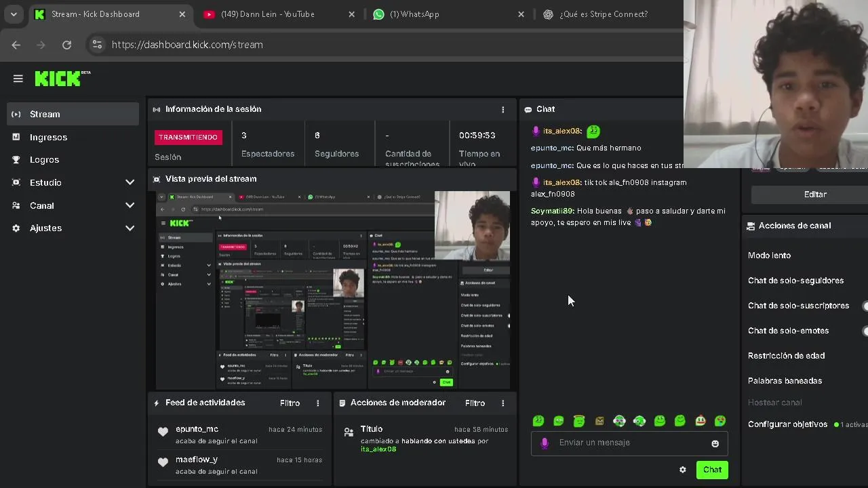
Task: Click the Soymatii89 username in chat
Action: pyautogui.click(x=552, y=211)
